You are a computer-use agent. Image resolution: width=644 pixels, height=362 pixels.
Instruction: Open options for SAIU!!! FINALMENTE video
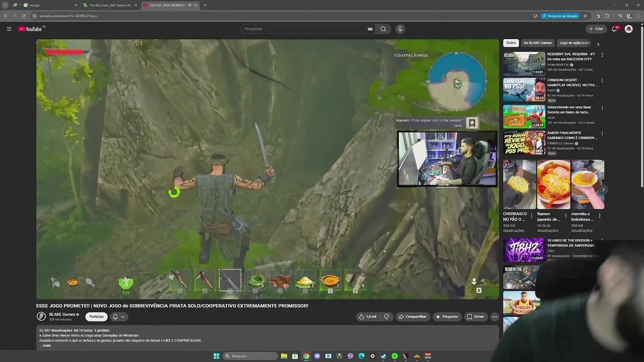602,133
